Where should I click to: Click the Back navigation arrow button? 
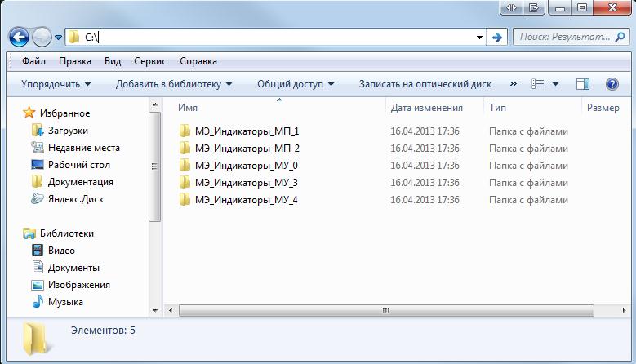pos(19,38)
